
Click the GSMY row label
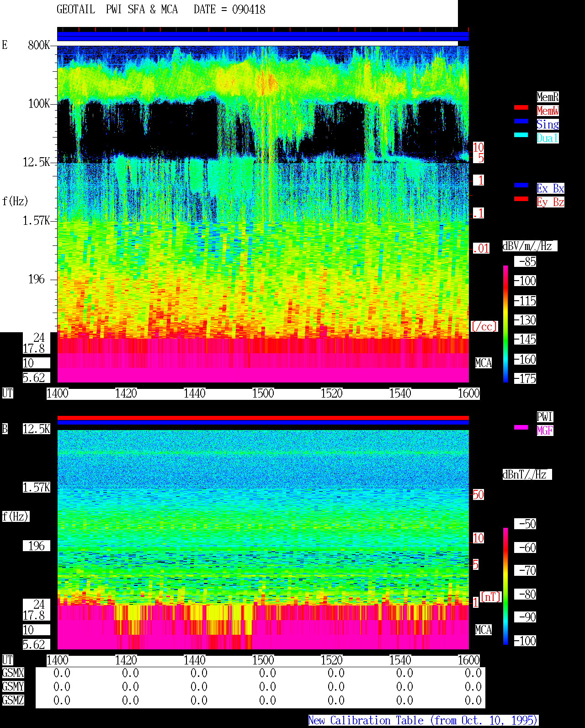13,686
